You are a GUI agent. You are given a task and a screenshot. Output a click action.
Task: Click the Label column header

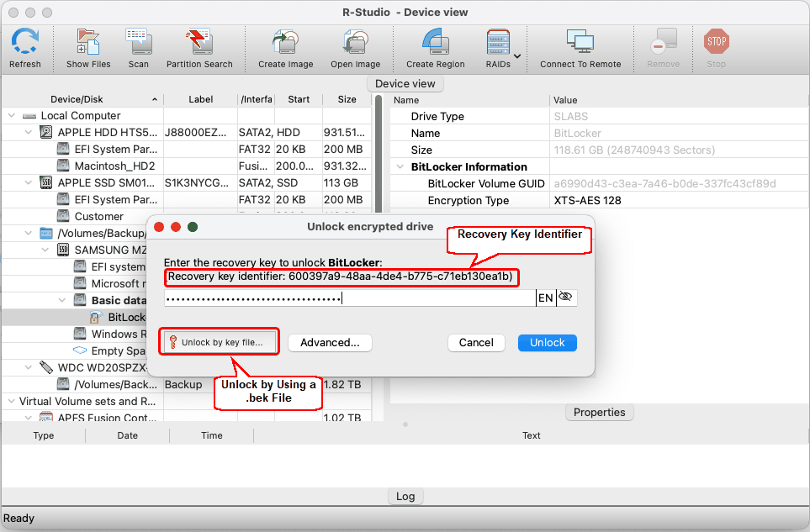(200, 99)
